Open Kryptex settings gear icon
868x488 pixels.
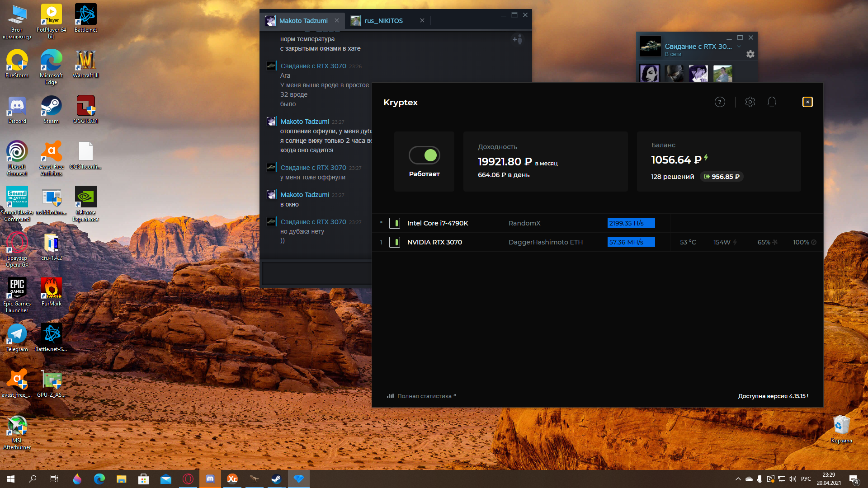pos(750,102)
